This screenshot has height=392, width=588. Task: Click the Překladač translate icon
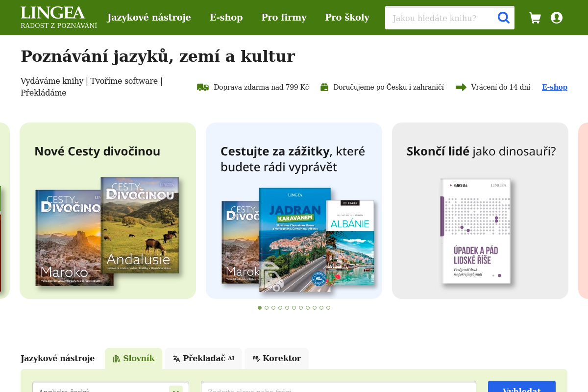pyautogui.click(x=176, y=359)
